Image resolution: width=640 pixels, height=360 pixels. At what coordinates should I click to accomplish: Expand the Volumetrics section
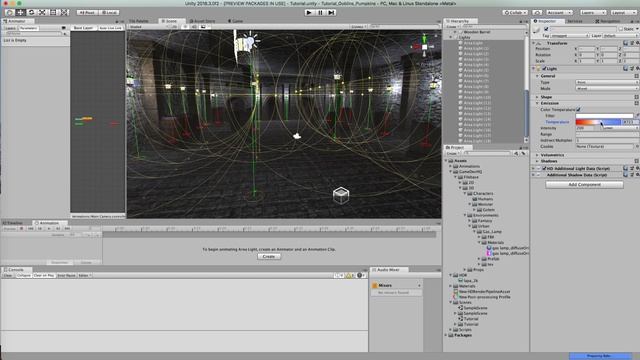537,155
